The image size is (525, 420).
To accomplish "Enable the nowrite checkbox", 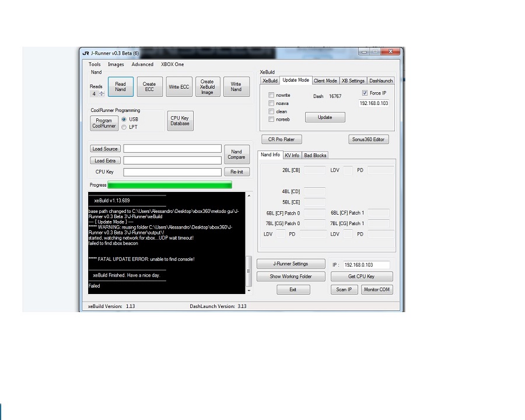I will (x=271, y=95).
